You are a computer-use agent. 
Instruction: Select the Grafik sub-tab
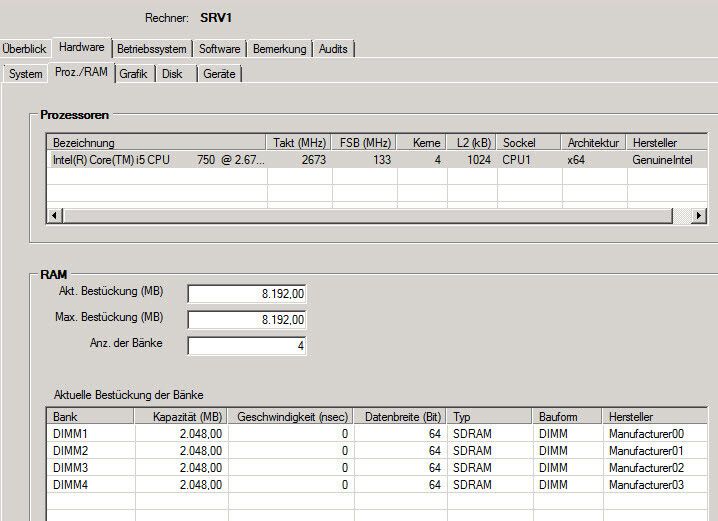(x=133, y=74)
